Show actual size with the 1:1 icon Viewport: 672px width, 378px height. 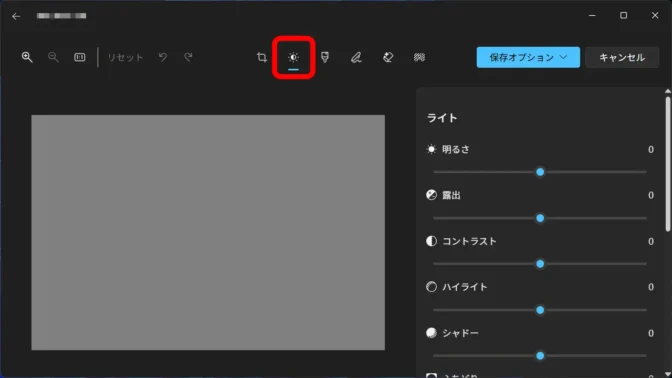(x=80, y=57)
